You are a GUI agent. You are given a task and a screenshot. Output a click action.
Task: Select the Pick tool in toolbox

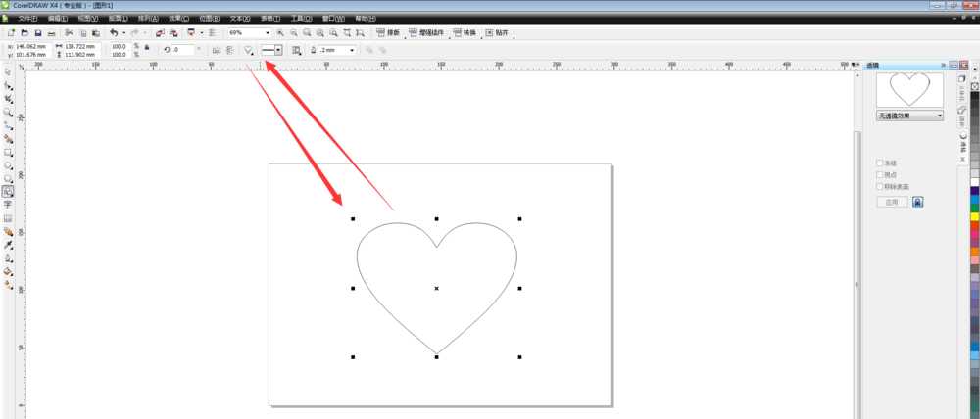click(x=8, y=72)
